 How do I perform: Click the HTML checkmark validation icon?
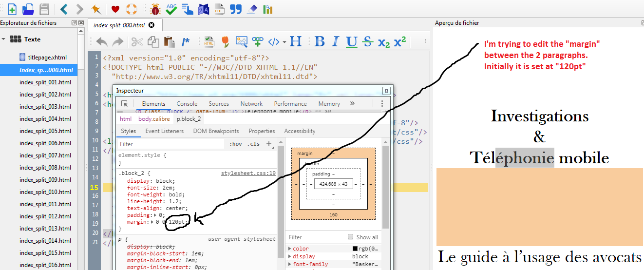pos(209,42)
